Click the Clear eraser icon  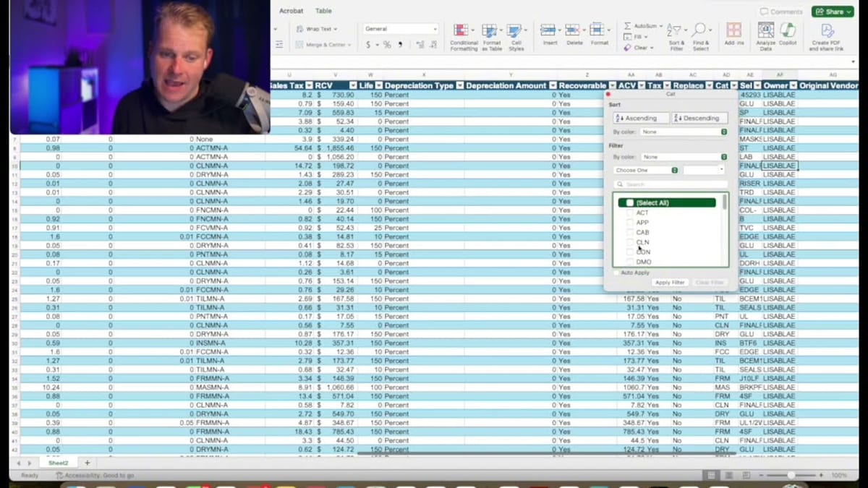627,48
